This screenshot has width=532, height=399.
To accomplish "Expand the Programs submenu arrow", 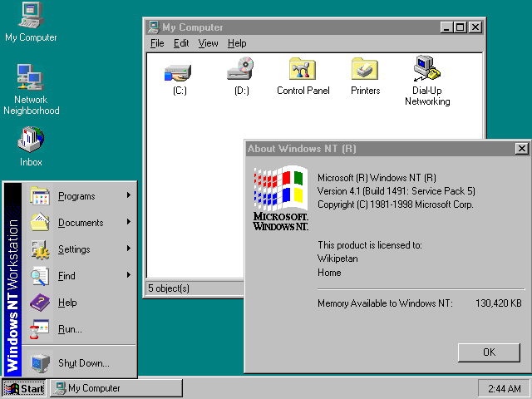I will click(x=129, y=195).
